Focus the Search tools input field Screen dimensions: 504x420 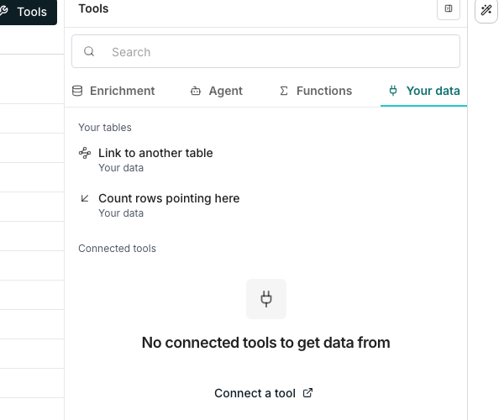pyautogui.click(x=265, y=51)
